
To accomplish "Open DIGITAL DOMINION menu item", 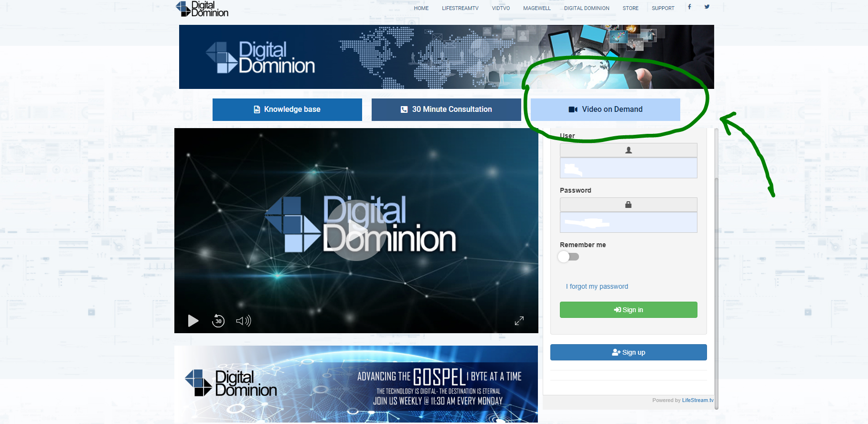I will (x=587, y=8).
